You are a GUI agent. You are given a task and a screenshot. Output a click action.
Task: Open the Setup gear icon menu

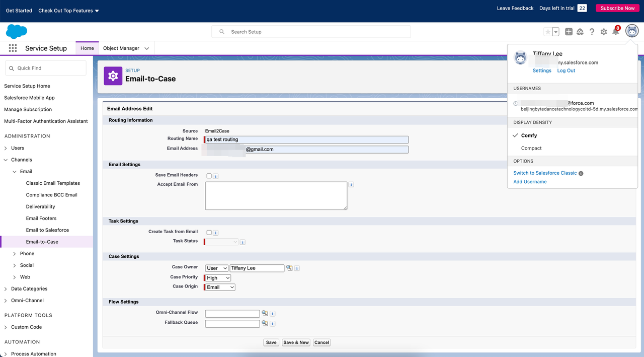click(604, 32)
